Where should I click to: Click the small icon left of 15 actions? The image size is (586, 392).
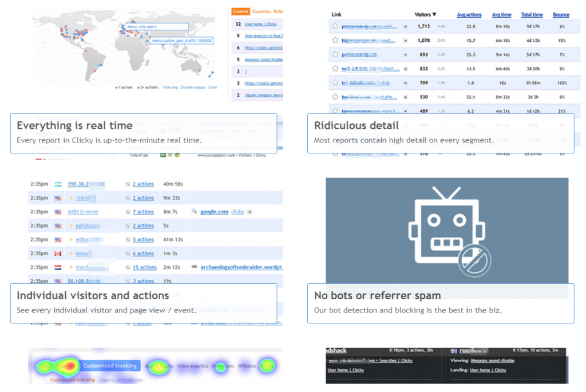point(128,268)
